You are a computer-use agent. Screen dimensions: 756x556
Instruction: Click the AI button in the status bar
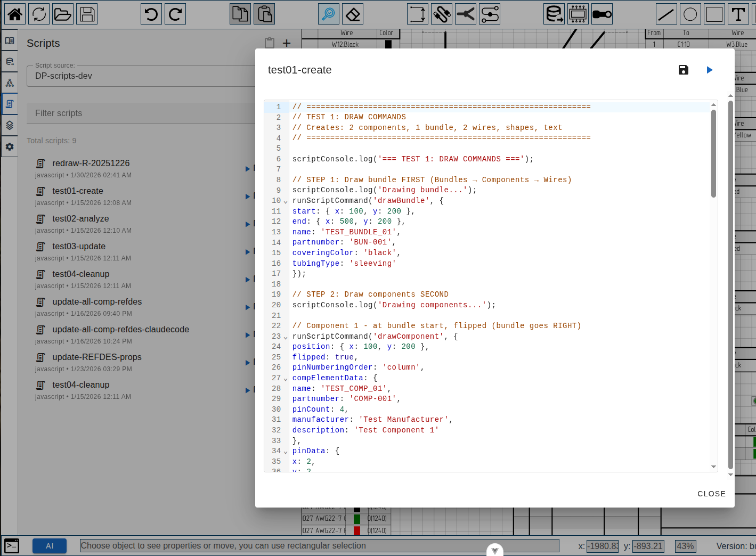point(49,545)
